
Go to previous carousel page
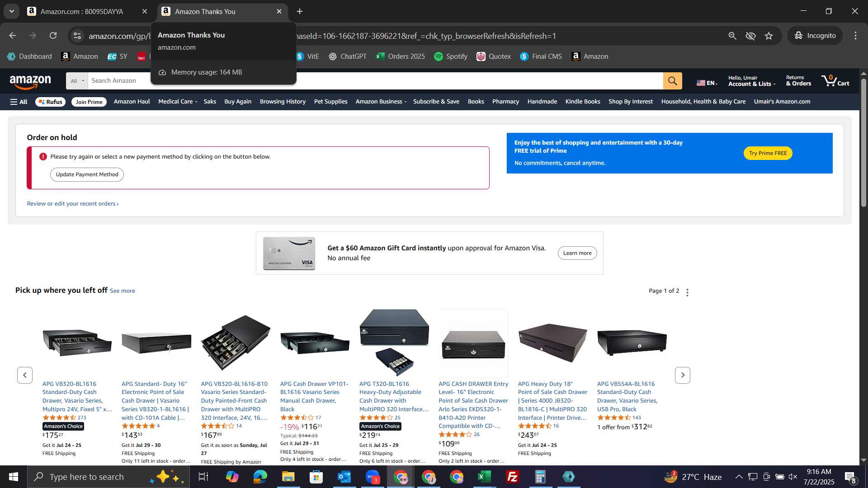tap(25, 375)
